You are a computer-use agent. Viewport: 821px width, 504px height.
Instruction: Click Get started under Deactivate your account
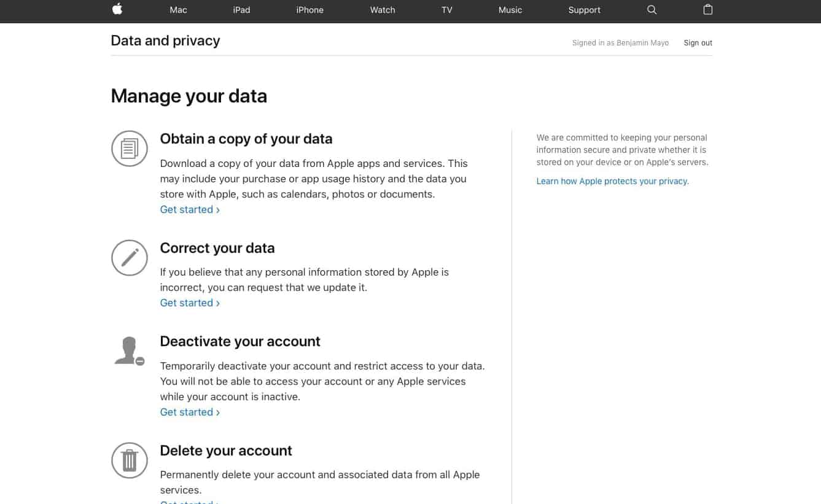[190, 412]
